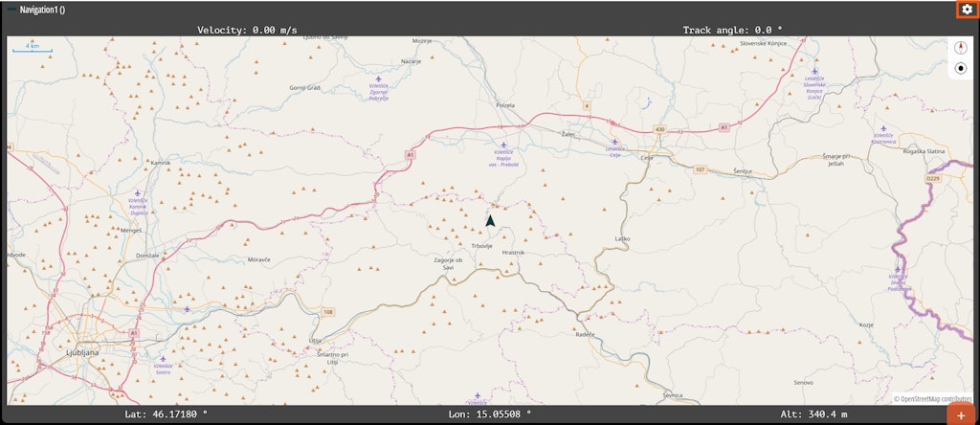Click the 4 km map scale bar
The image size is (980, 425).
pos(32,48)
